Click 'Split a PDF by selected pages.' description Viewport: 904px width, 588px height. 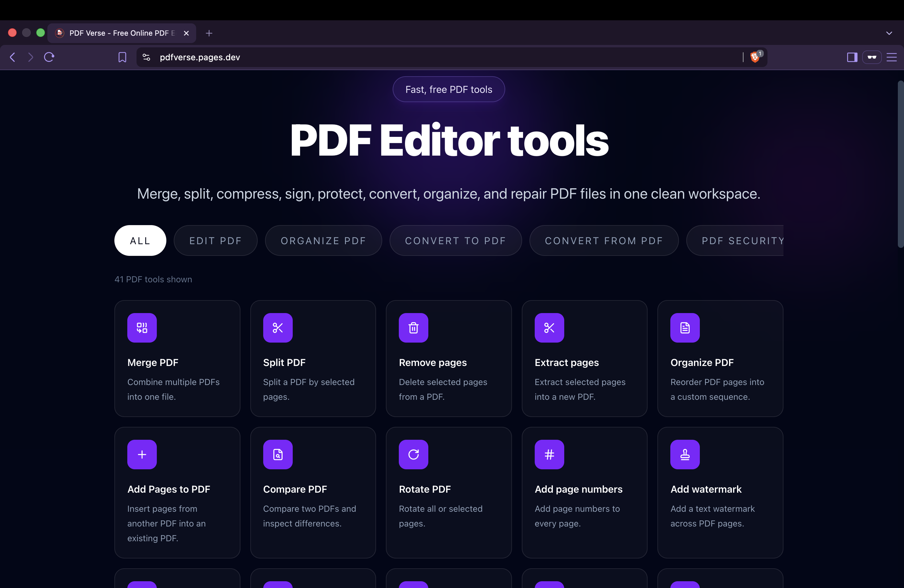pos(309,389)
